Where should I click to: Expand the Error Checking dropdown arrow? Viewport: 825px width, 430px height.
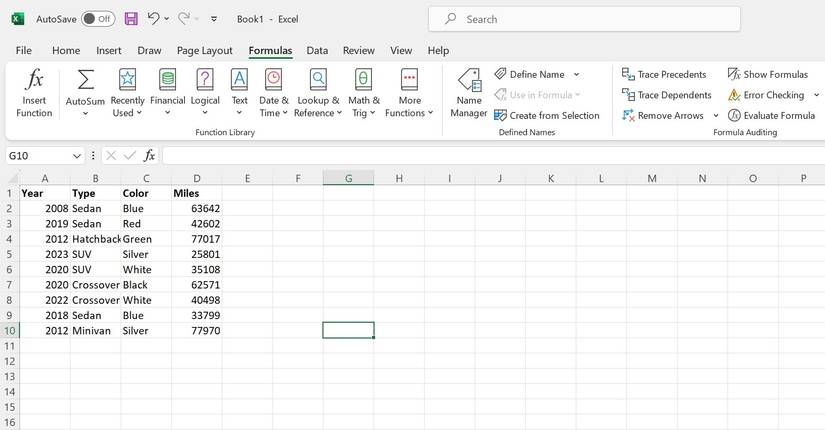click(816, 95)
